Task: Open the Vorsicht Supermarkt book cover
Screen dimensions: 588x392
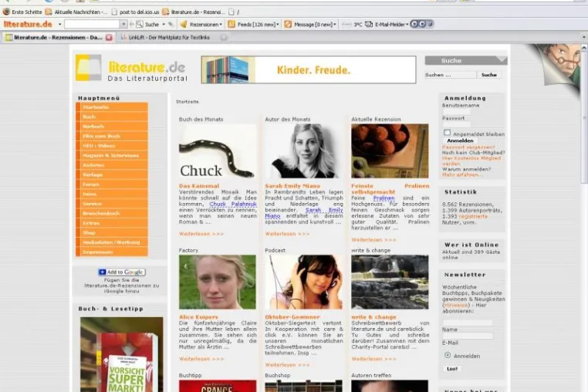Action: (121, 354)
